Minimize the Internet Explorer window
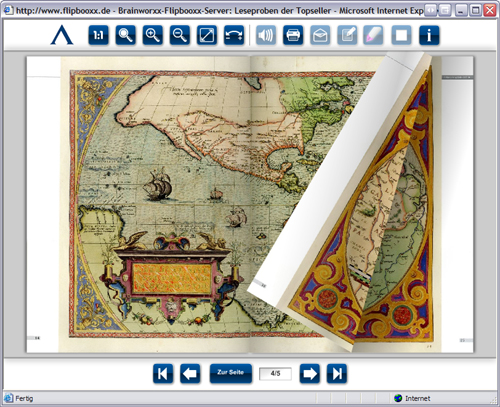This screenshot has height=407, width=500. [x=461, y=10]
